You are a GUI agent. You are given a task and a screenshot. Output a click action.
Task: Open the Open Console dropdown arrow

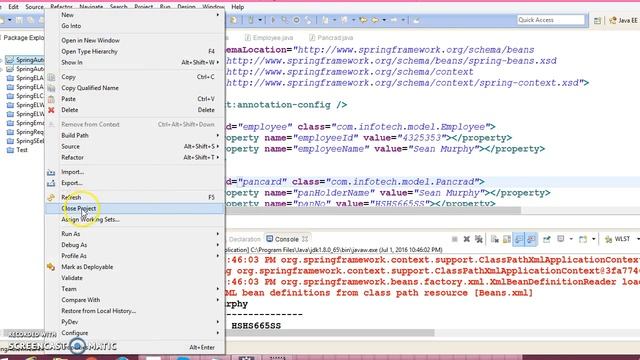pyautogui.click(x=593, y=239)
